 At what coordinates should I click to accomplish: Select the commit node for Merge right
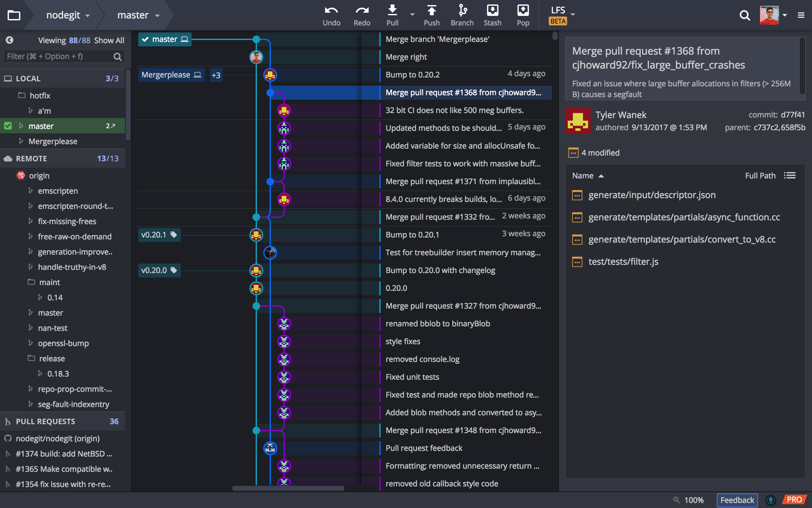click(256, 57)
